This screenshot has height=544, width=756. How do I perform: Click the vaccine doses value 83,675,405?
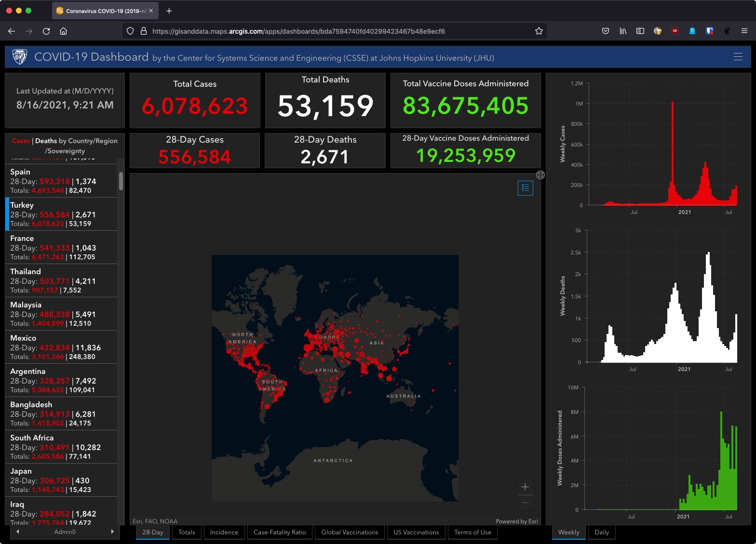click(466, 106)
